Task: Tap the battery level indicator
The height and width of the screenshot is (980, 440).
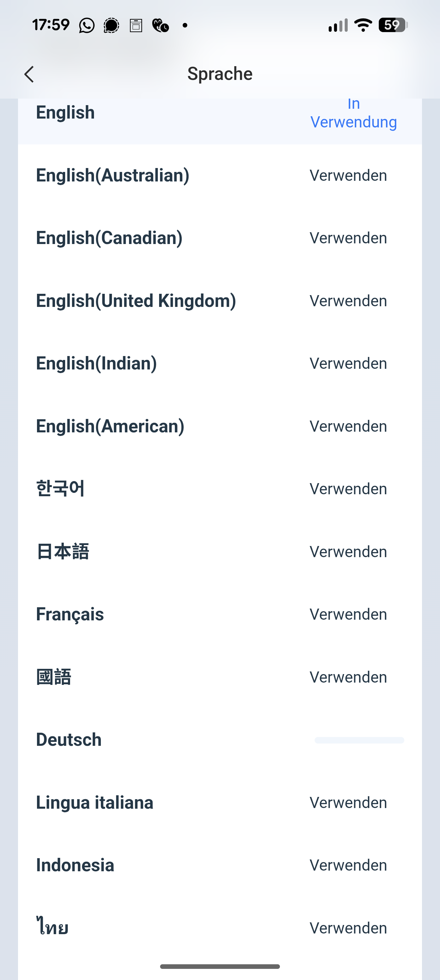Action: click(x=393, y=25)
